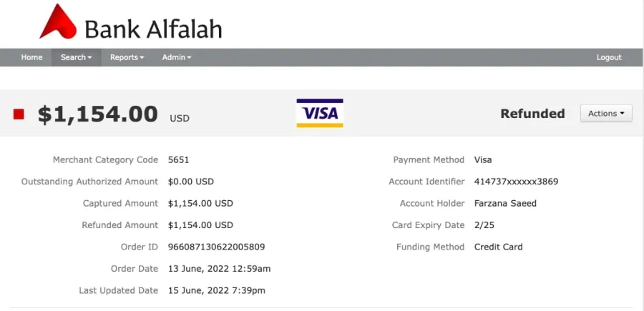Image resolution: width=644 pixels, height=311 pixels.
Task: Select the Order Date 13 June value
Action: [x=220, y=269]
